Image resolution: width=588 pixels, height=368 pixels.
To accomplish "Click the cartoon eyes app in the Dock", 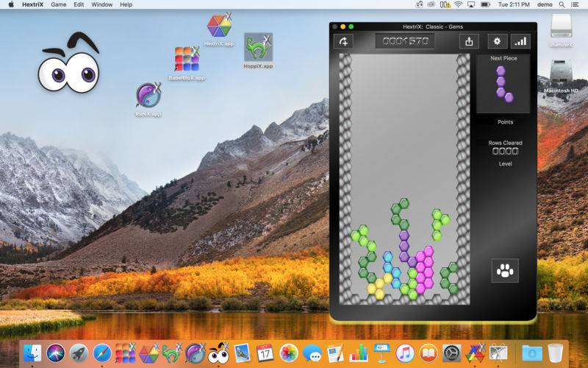I will pyautogui.click(x=218, y=353).
